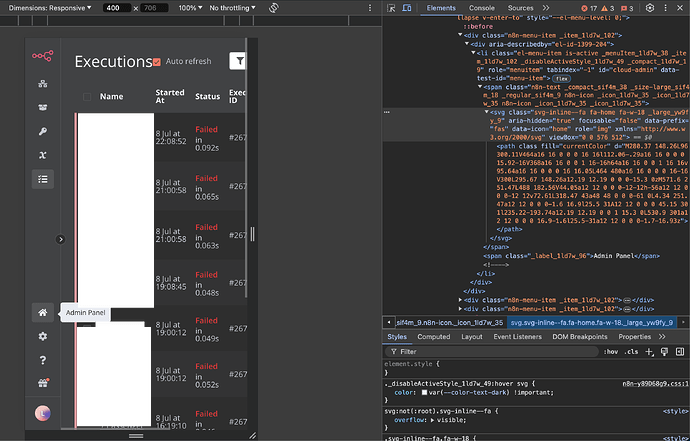Open the executions filter funnel button
This screenshot has width=690, height=441.
[238, 61]
